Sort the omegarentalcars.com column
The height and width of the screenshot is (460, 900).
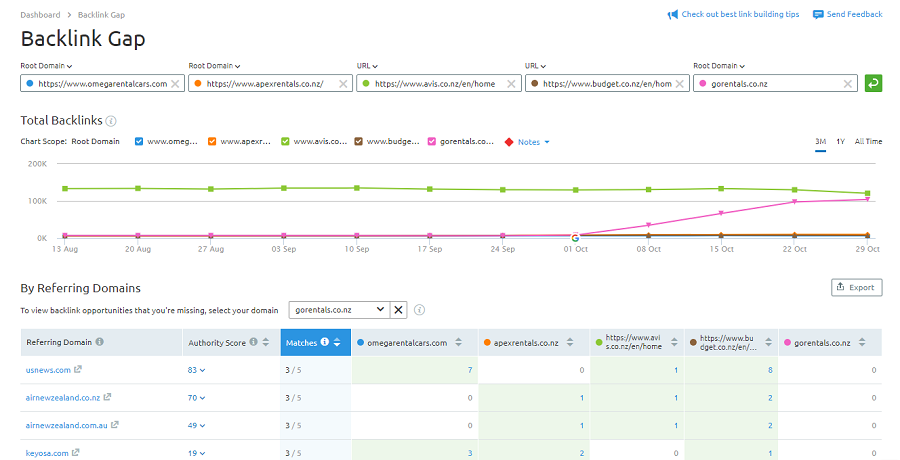tap(459, 342)
